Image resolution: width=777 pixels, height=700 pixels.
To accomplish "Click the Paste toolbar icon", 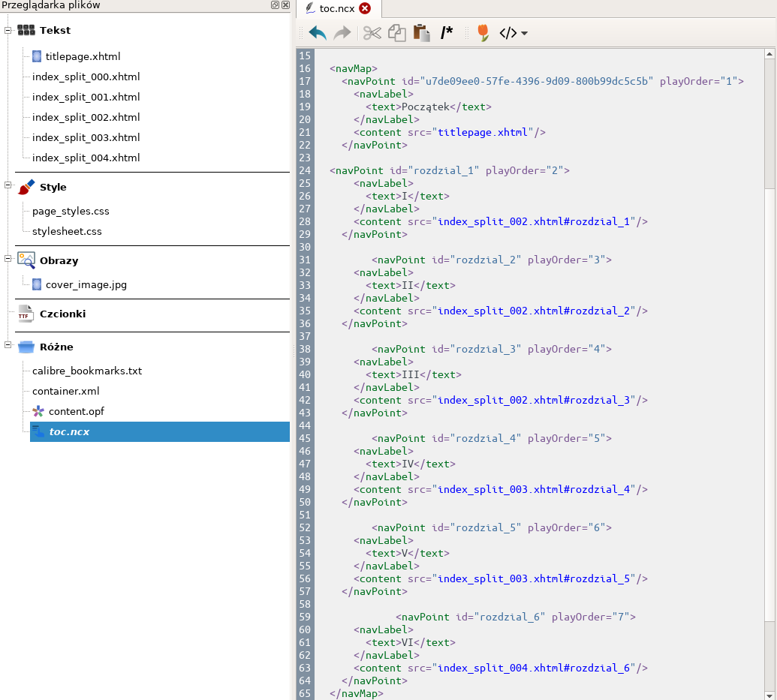I will coord(421,33).
